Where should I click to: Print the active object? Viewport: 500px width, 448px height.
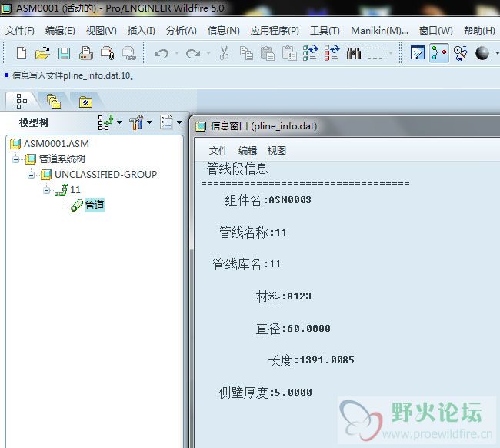coord(86,53)
